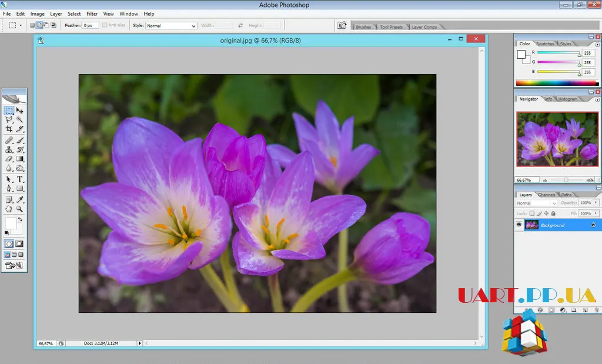
Task: Select the Slice tool
Action: pos(19,129)
